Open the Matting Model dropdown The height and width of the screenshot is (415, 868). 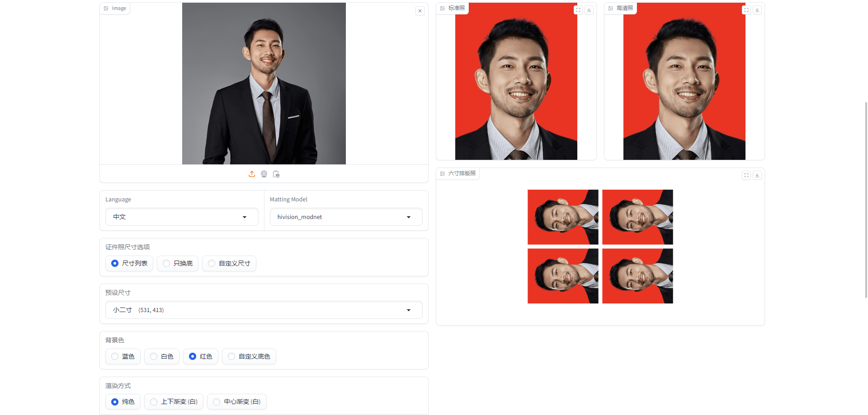click(346, 217)
